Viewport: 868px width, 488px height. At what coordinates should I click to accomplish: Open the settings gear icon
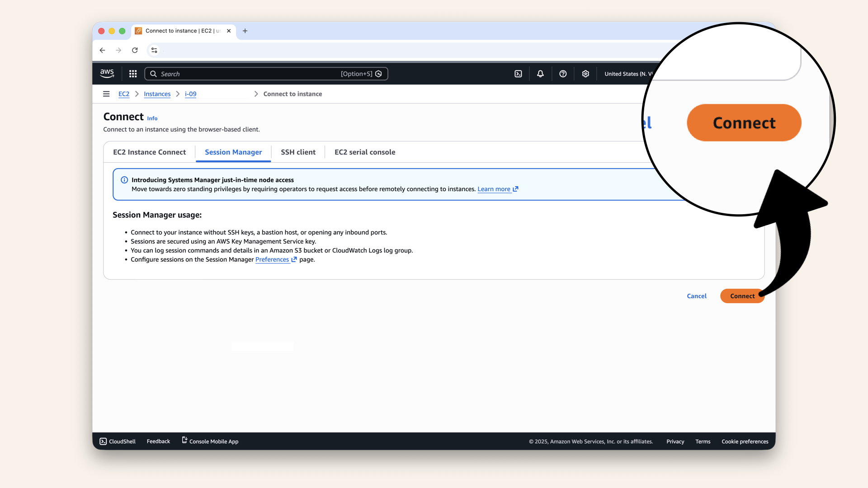tap(585, 74)
